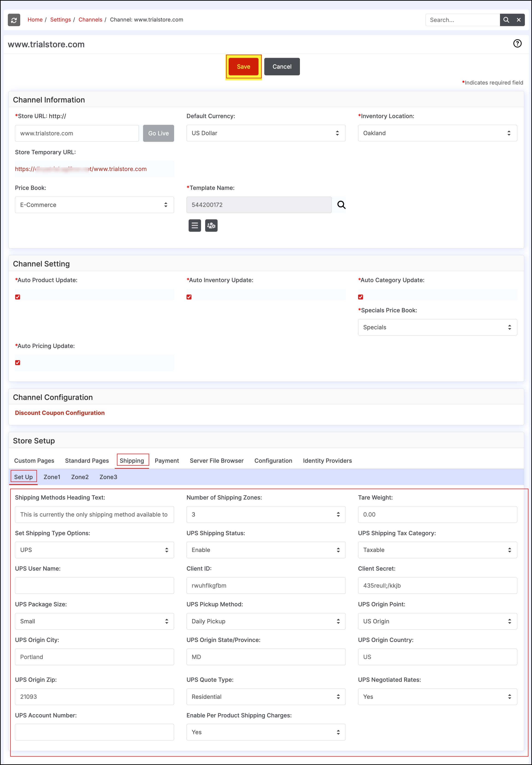Open the Inventory Location dropdown
Screen dimensions: 532x765
(437, 133)
